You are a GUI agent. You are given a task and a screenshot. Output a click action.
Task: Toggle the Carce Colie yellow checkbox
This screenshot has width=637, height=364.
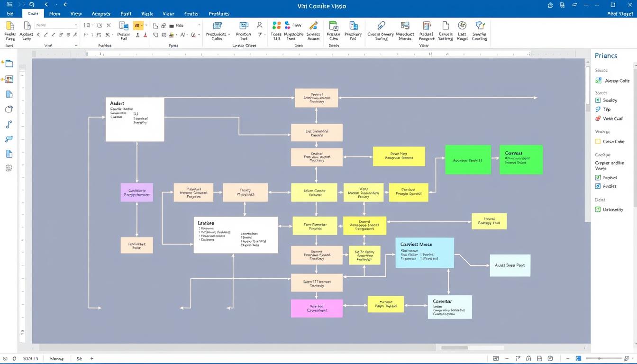(598, 141)
